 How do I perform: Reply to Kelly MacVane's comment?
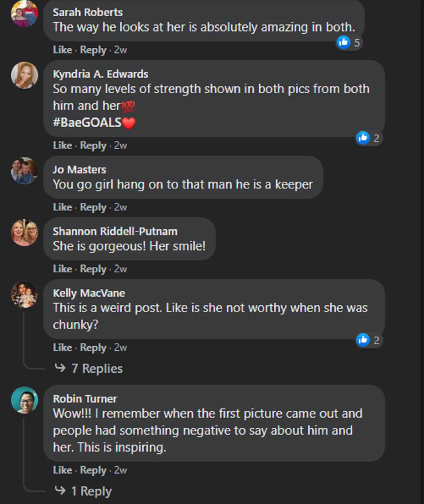point(93,347)
